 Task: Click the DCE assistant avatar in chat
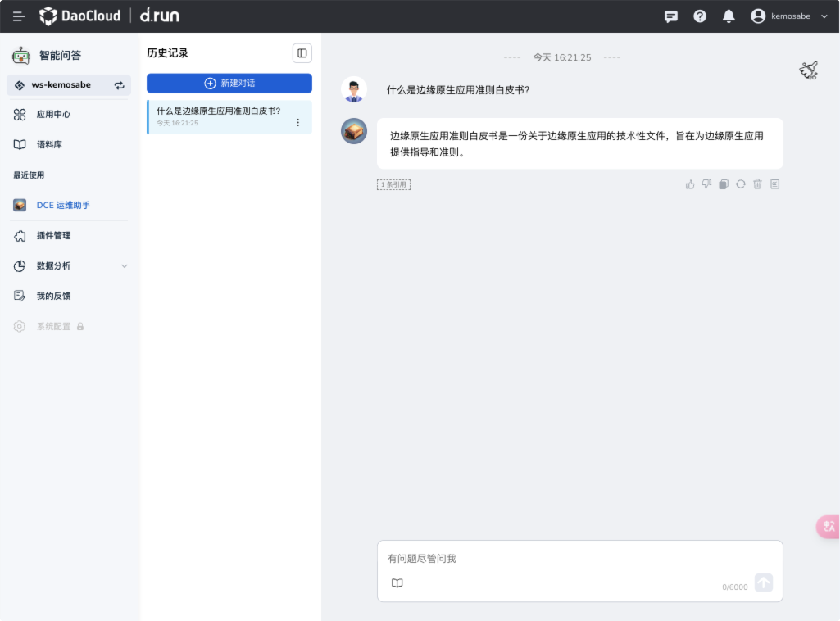coord(353,131)
